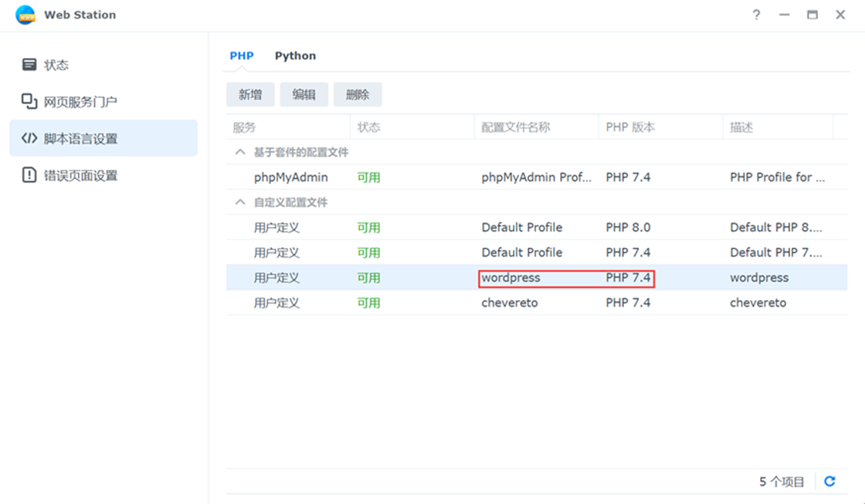865x504 pixels.
Task: Close the Web Station window
Action: click(x=840, y=15)
